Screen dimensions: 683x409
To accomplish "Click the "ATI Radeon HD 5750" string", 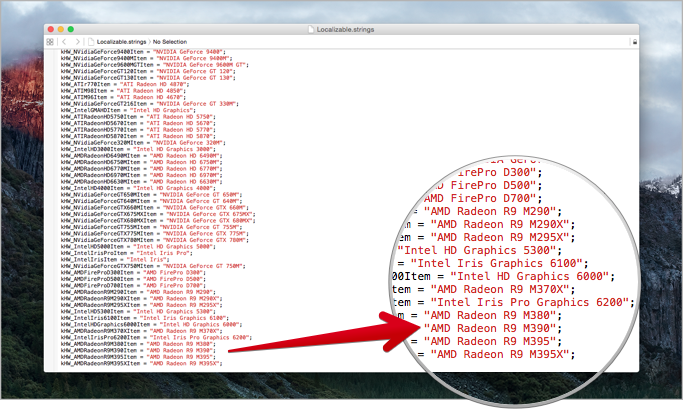I will pos(179,117).
